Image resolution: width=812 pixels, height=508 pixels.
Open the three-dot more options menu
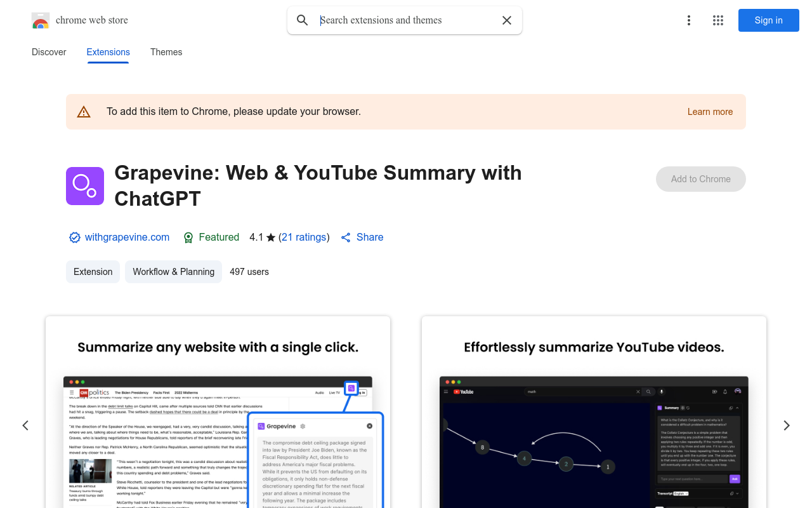[689, 20]
